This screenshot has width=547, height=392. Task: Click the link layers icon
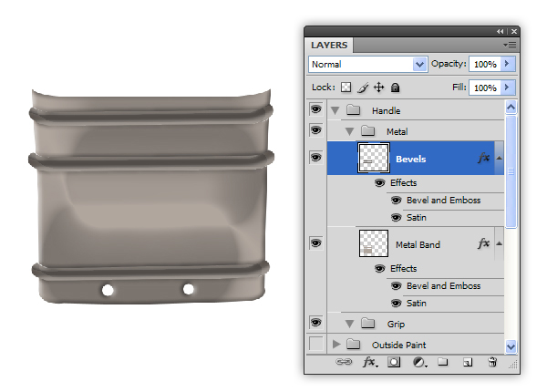[345, 362]
